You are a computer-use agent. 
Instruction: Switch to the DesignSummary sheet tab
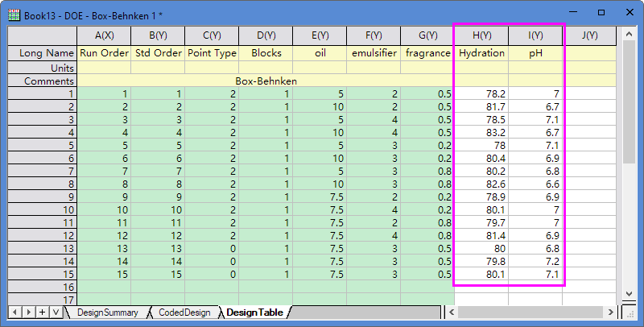(x=107, y=313)
